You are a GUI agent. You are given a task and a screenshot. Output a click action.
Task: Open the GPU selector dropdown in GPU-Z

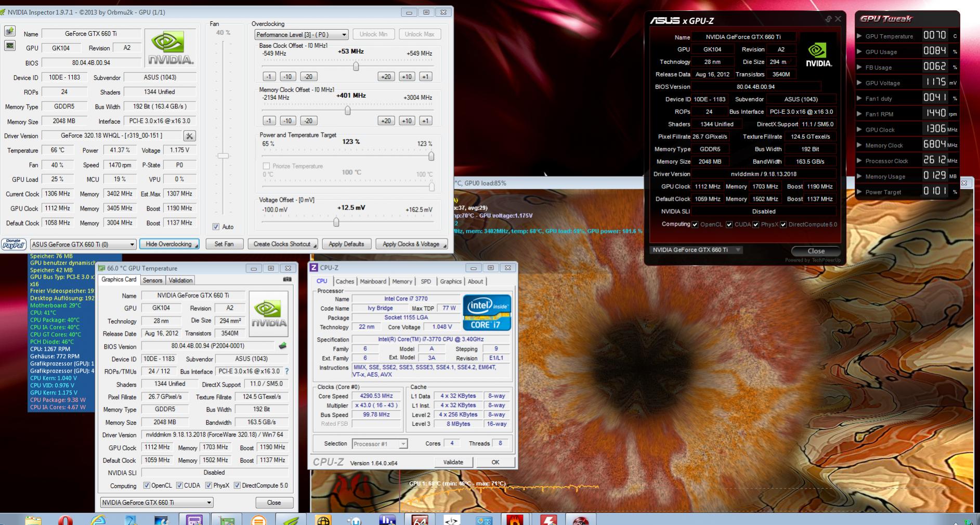click(156, 503)
